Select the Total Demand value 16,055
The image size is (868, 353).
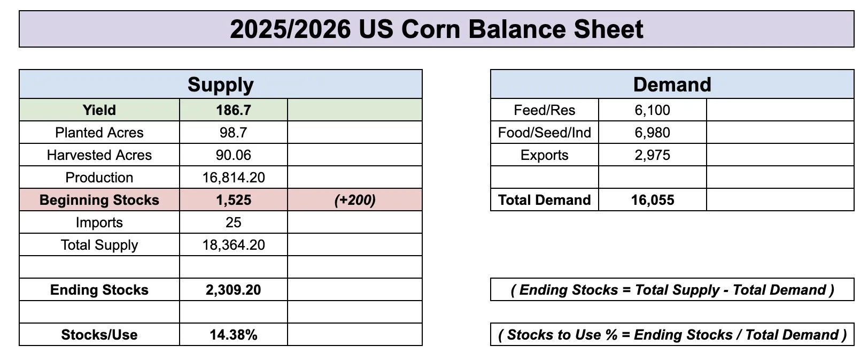(653, 199)
